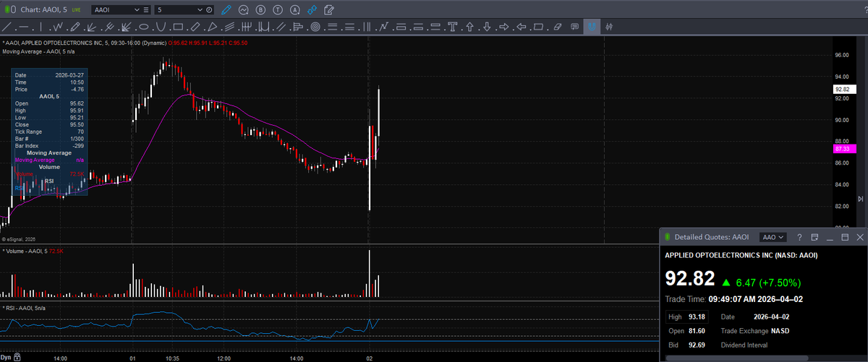Toggle the blue symbol link icon
The width and height of the screenshot is (868, 362).
(x=312, y=10)
